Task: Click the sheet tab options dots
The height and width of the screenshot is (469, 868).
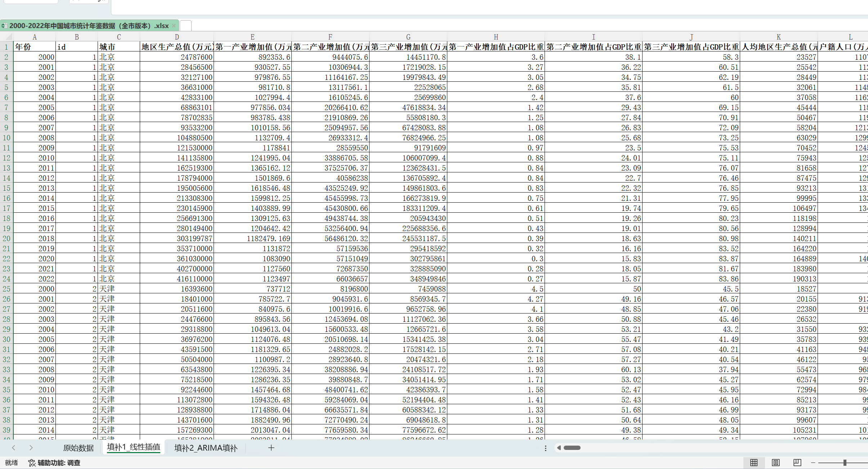Action: [x=546, y=448]
